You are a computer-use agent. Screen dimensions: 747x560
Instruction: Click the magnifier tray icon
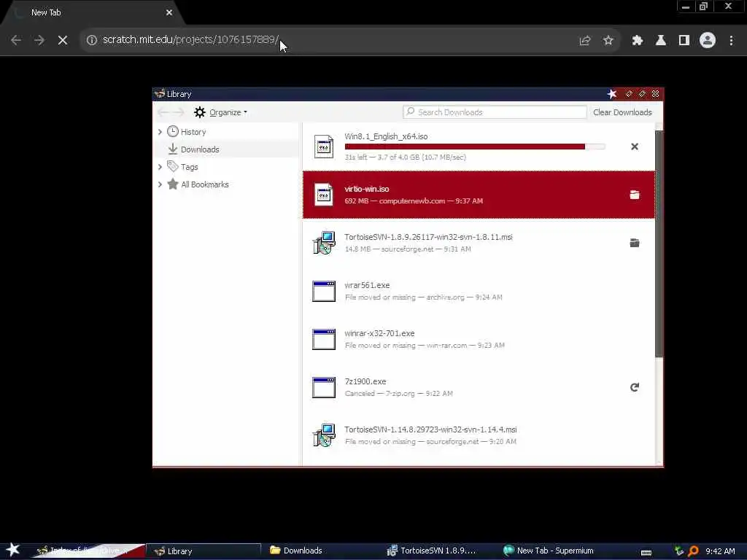click(694, 551)
